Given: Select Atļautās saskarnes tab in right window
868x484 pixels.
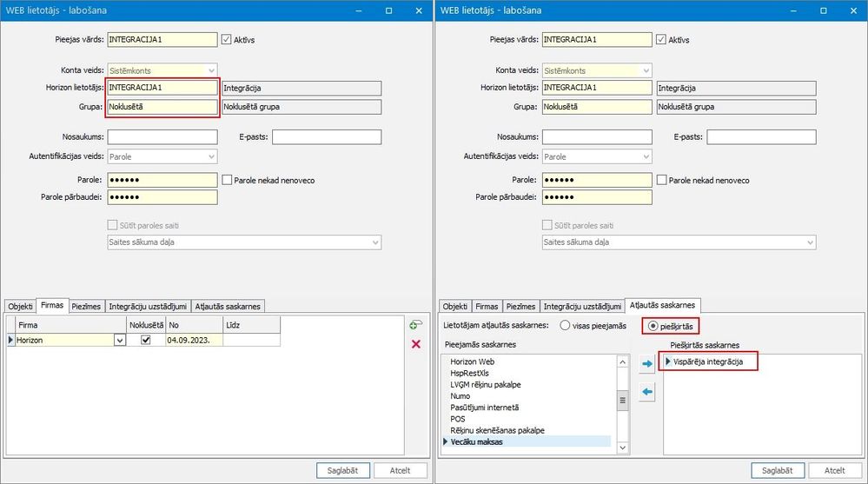Looking at the screenshot, I should tap(662, 305).
